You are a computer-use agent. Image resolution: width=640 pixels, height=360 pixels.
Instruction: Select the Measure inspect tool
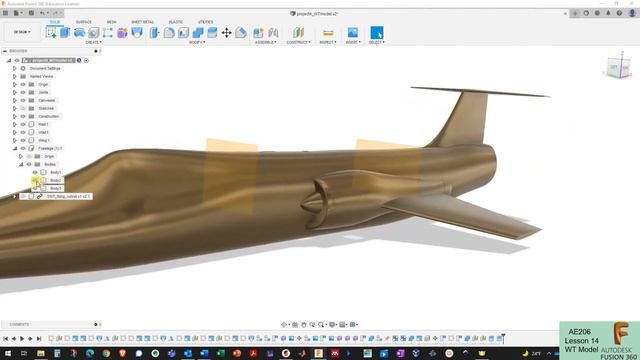click(328, 33)
